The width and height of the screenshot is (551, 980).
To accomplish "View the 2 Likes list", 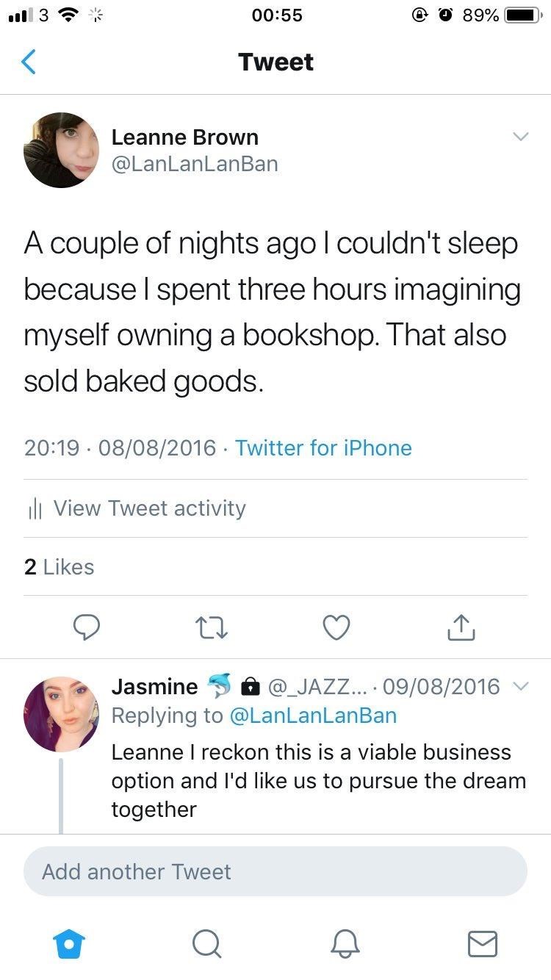I will coord(60,566).
